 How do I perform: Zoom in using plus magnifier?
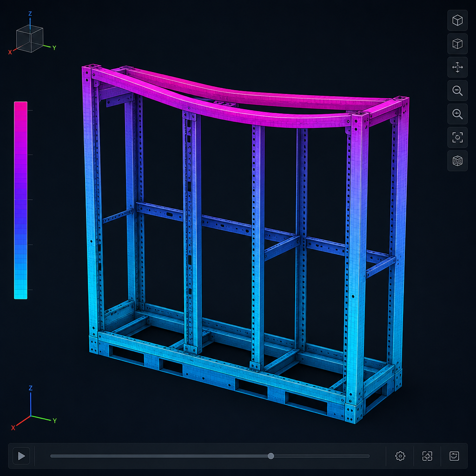point(457,114)
